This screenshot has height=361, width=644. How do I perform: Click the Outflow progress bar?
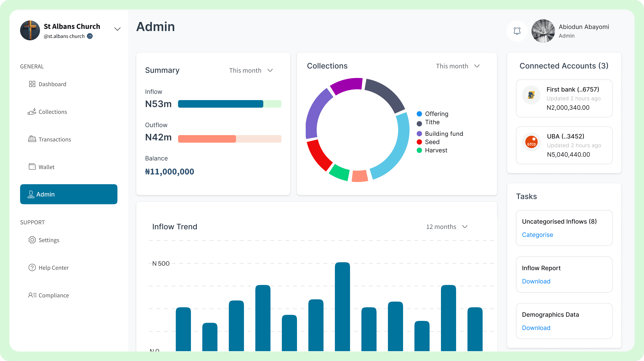230,139
